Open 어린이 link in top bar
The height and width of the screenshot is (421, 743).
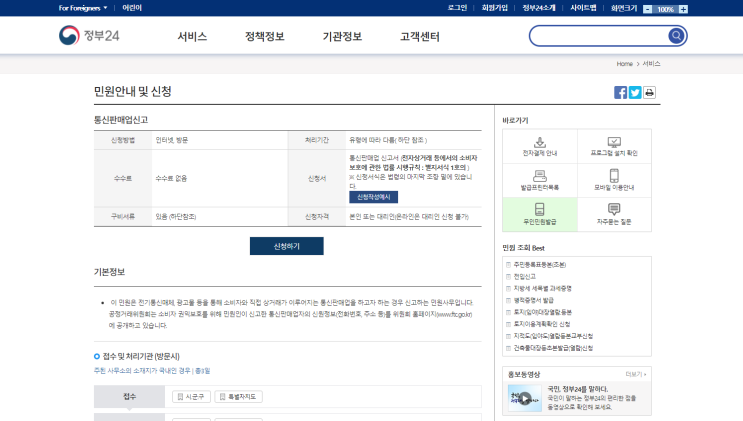pos(132,8)
